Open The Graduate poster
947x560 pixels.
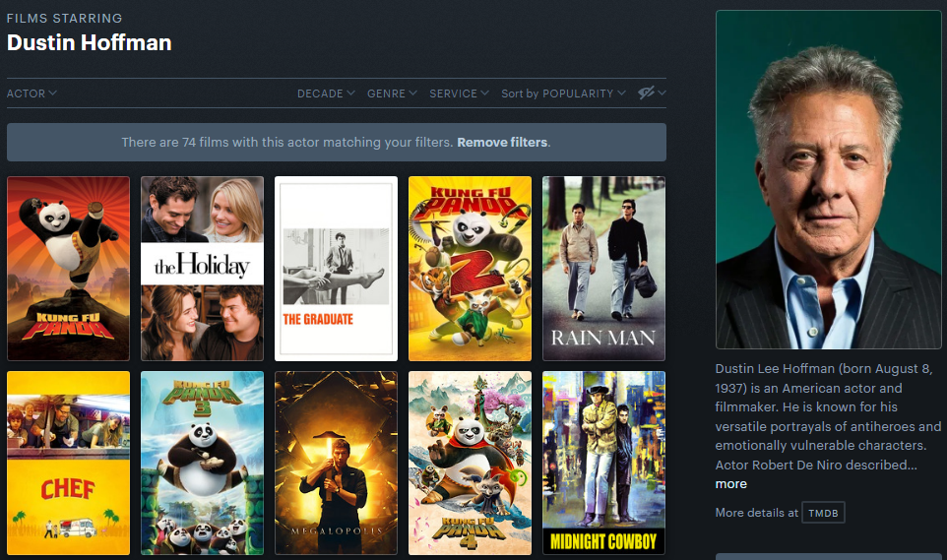(x=337, y=269)
